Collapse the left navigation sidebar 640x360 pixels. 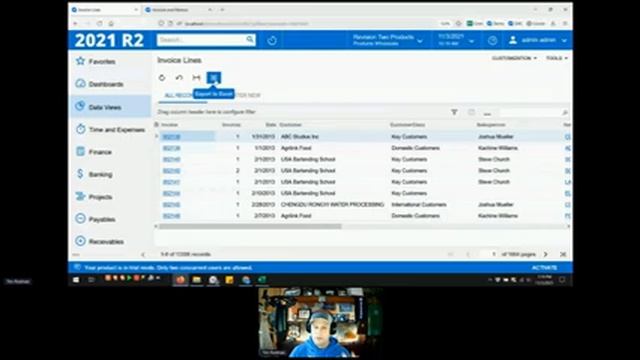(143, 254)
